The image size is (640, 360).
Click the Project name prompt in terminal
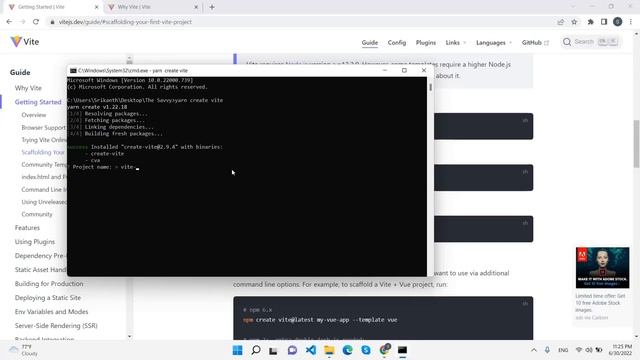pyautogui.click(x=104, y=167)
